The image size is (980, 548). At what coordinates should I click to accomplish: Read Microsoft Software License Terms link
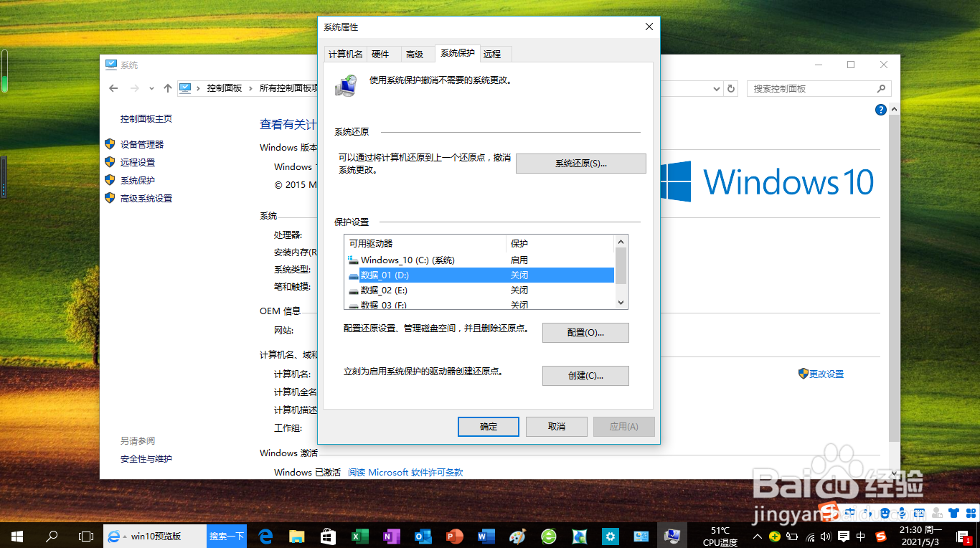point(405,472)
